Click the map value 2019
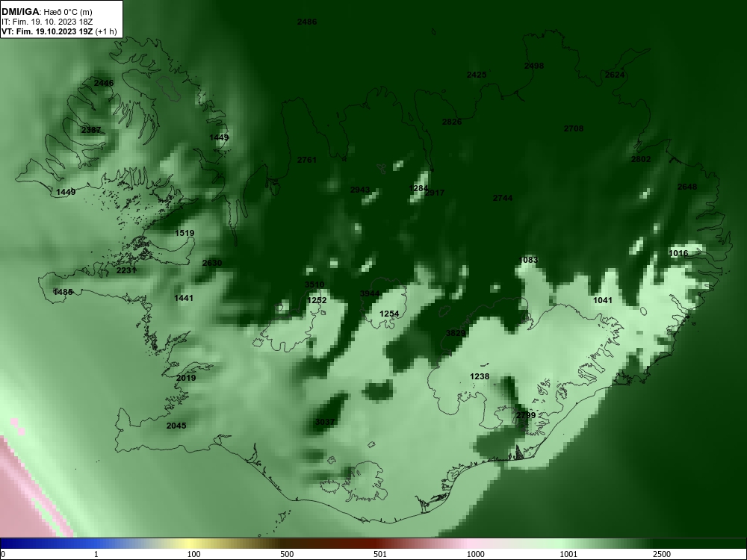The image size is (747, 560). [186, 378]
